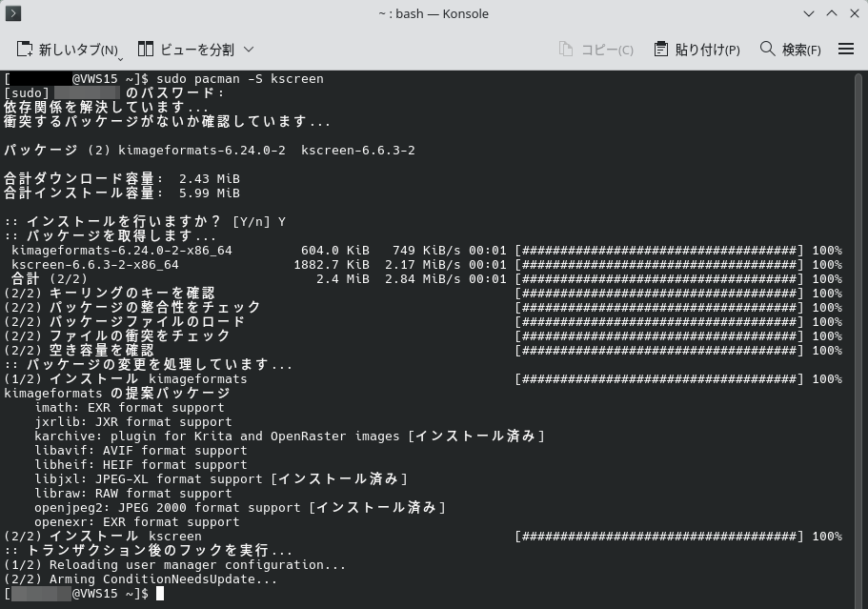Open search with the 検索 magnifier icon
This screenshot has width=868, height=609.
point(767,50)
